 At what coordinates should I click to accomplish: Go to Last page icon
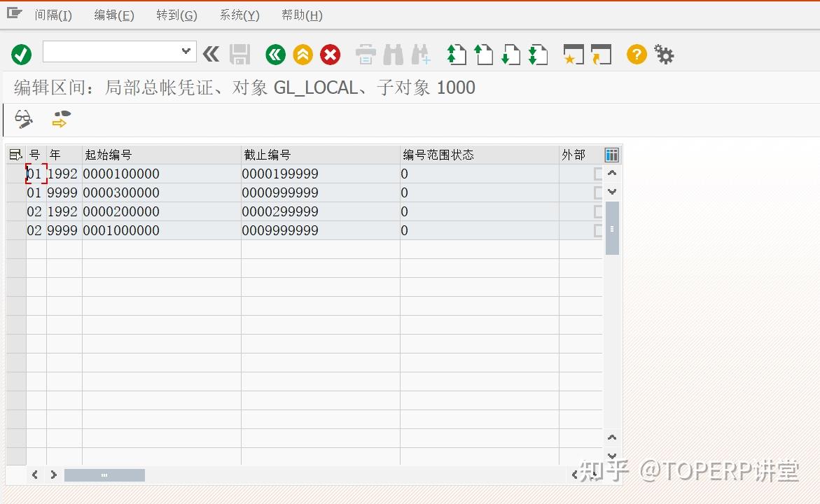click(x=538, y=55)
